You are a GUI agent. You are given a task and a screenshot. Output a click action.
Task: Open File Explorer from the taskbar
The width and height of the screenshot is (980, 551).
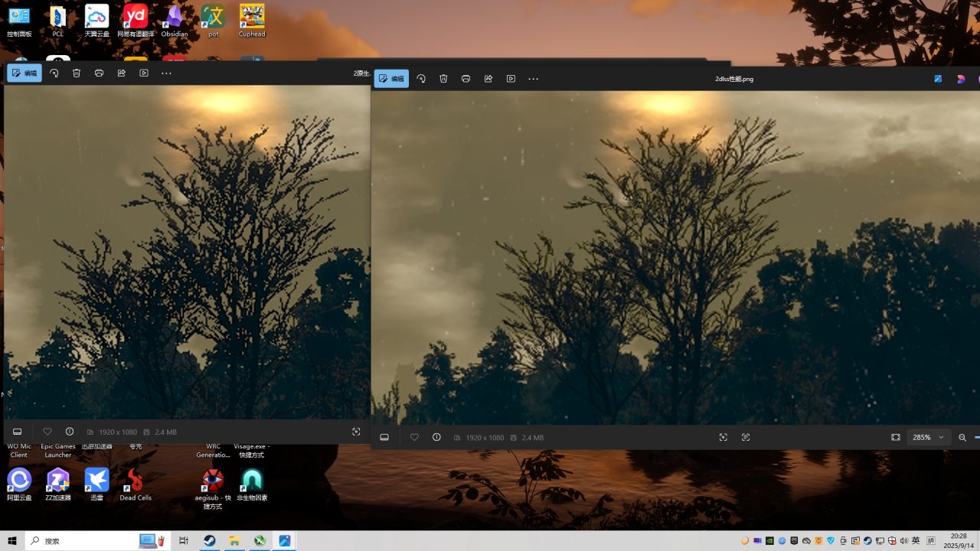(234, 541)
